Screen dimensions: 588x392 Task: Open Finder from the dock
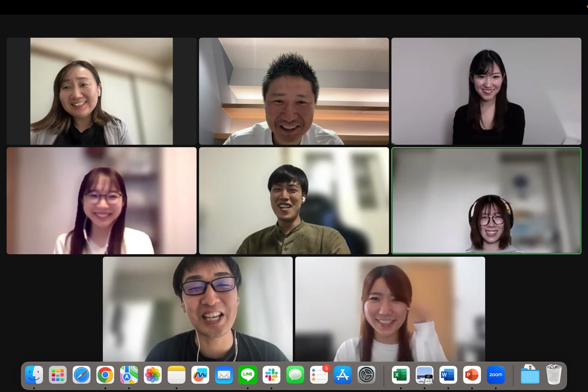point(34,375)
